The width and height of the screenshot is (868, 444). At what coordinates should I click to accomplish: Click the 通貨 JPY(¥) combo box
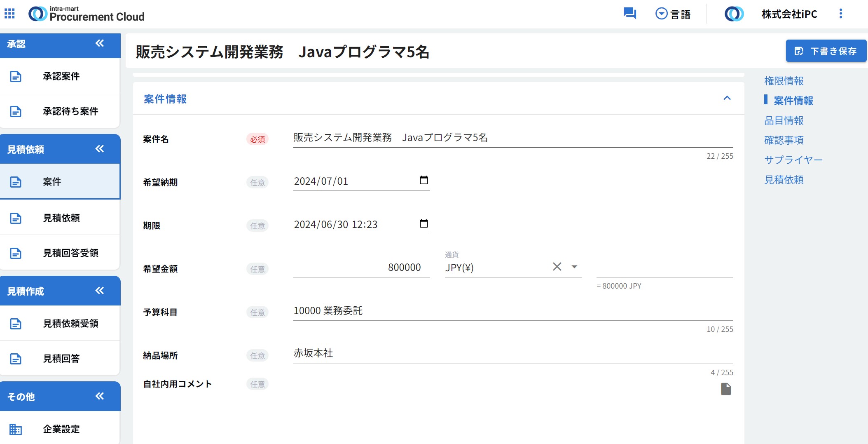(x=513, y=264)
